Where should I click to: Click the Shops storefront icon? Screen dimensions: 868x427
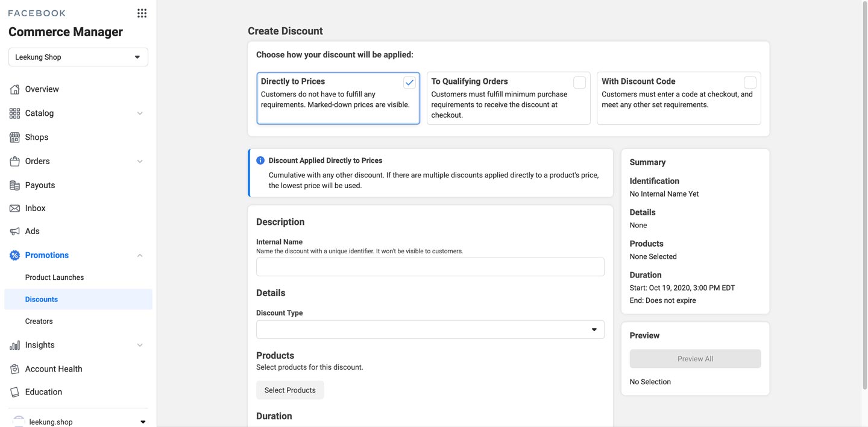[15, 138]
